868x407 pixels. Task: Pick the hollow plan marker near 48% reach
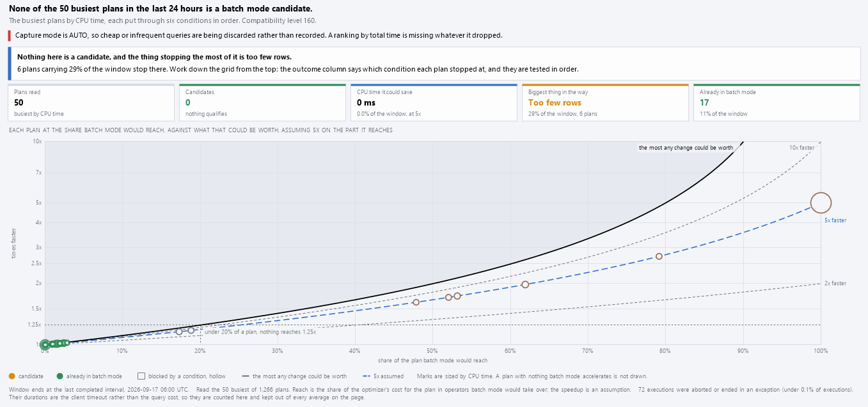click(x=416, y=302)
